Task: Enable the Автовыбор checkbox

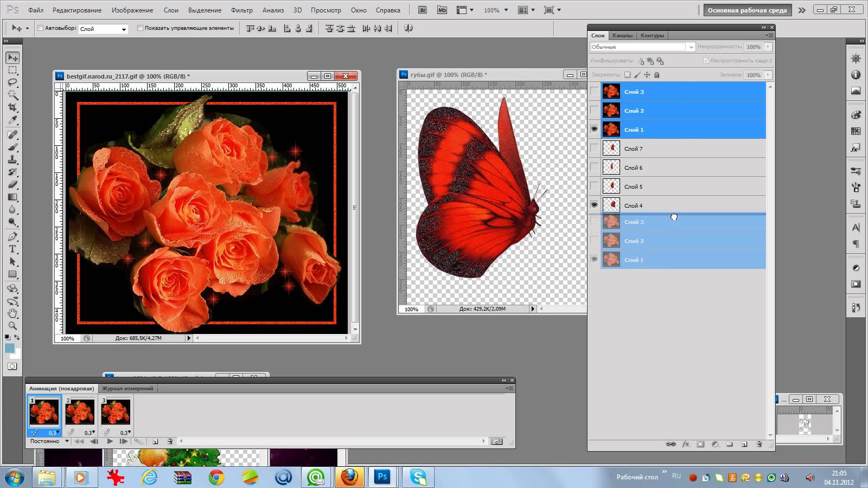Action: coord(40,28)
